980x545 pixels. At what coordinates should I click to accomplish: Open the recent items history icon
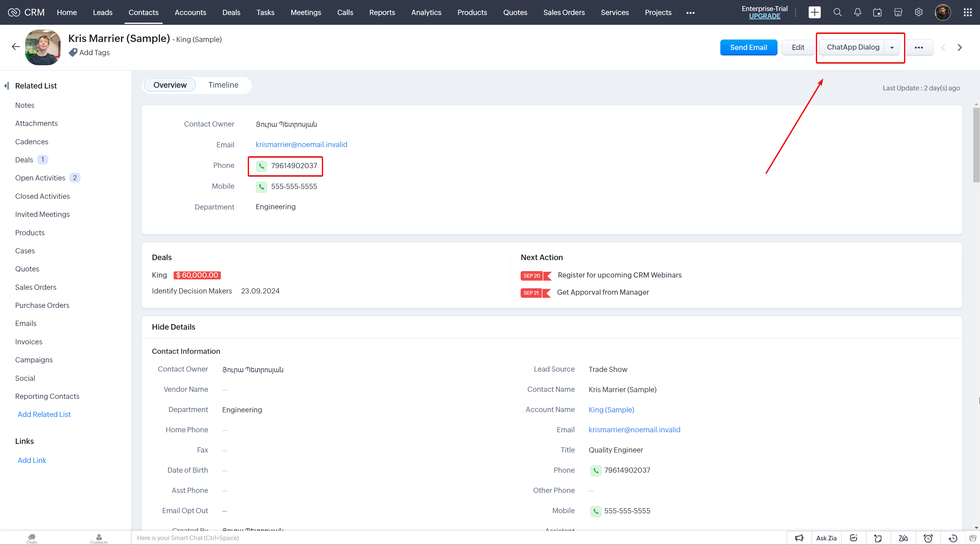tap(953, 538)
